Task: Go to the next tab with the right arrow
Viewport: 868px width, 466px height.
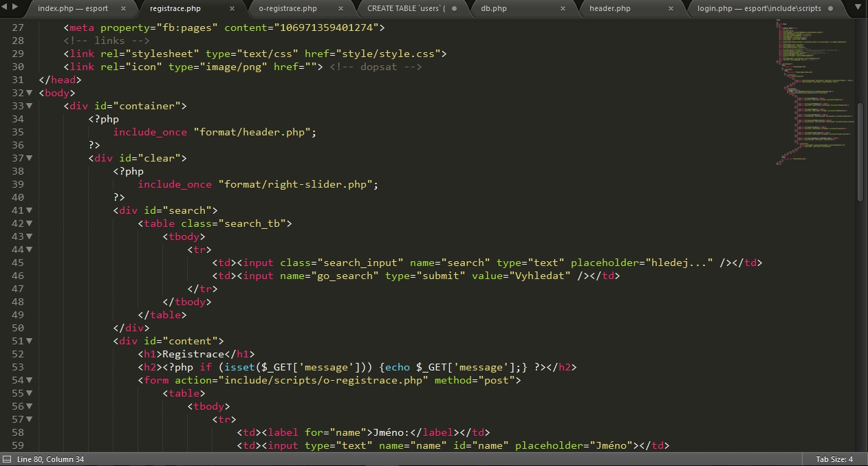Action: 15,6
